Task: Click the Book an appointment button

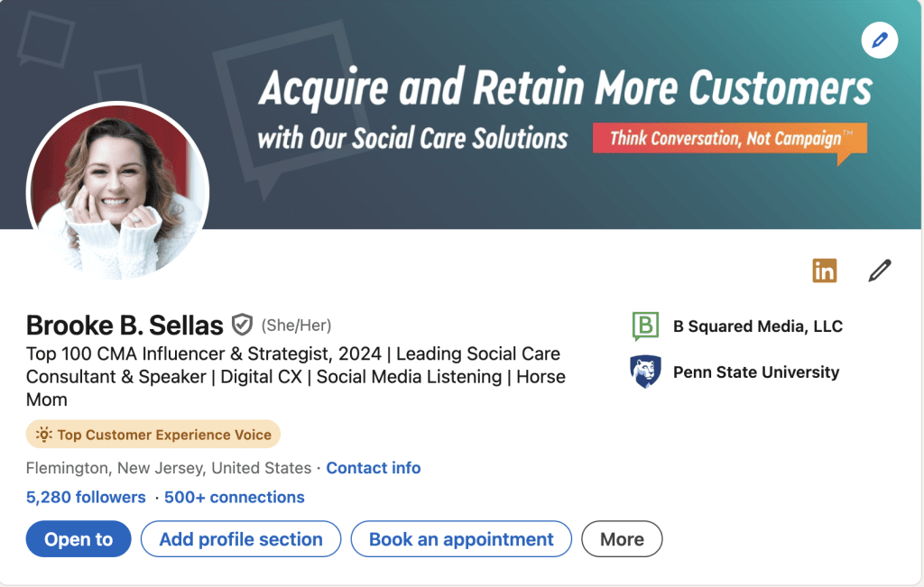Action: click(x=460, y=538)
